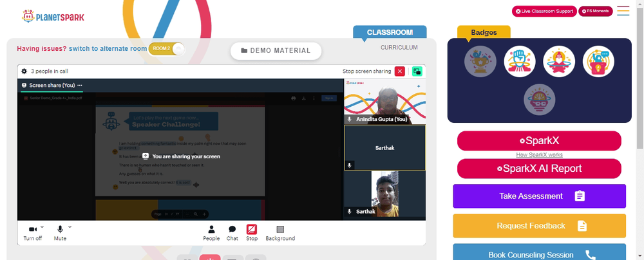Click '3 people in call' text
Image resolution: width=644 pixels, height=260 pixels.
pyautogui.click(x=50, y=71)
